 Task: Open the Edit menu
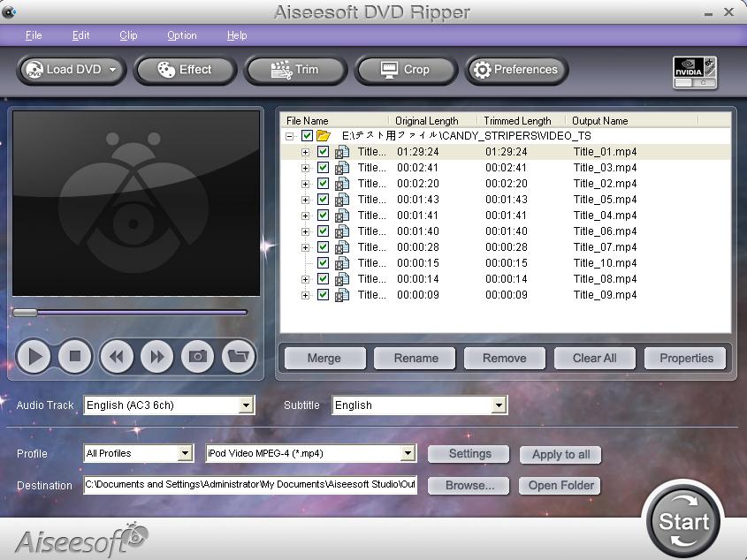point(80,35)
